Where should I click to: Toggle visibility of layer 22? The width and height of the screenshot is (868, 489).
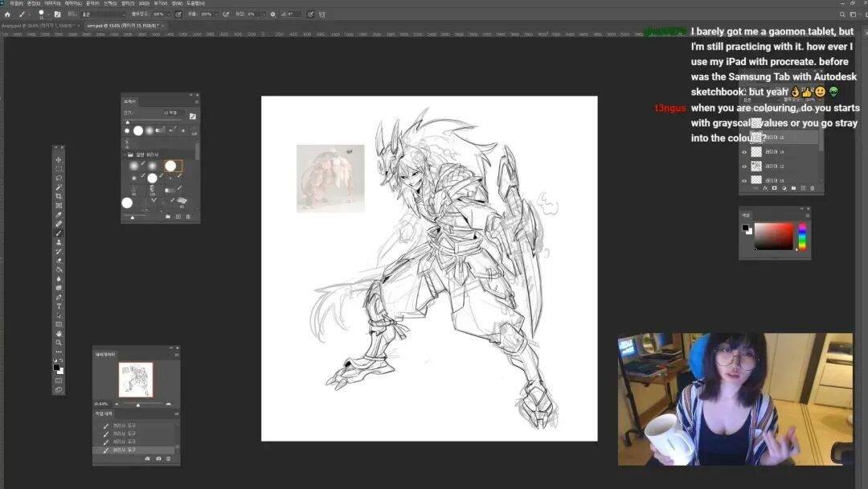coord(744,166)
